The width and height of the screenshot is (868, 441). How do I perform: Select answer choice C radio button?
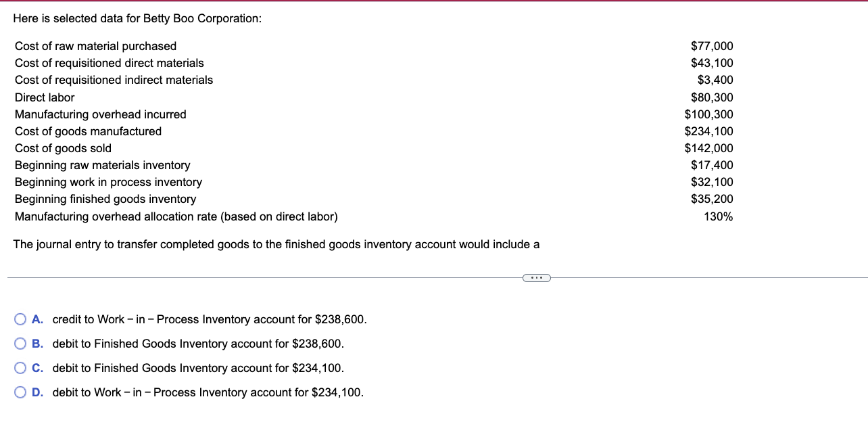click(x=20, y=367)
